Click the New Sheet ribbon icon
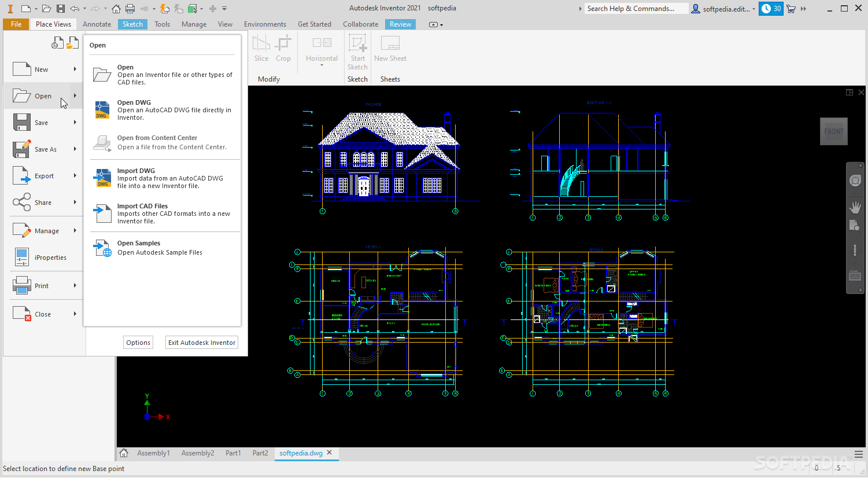Screen dimensions: 868x478 390,43
